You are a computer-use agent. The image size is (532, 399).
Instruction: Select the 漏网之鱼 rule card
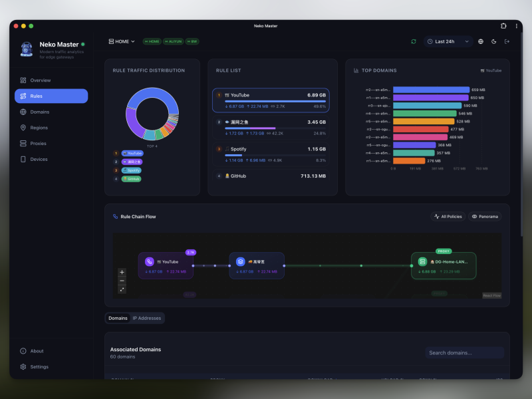click(x=271, y=127)
